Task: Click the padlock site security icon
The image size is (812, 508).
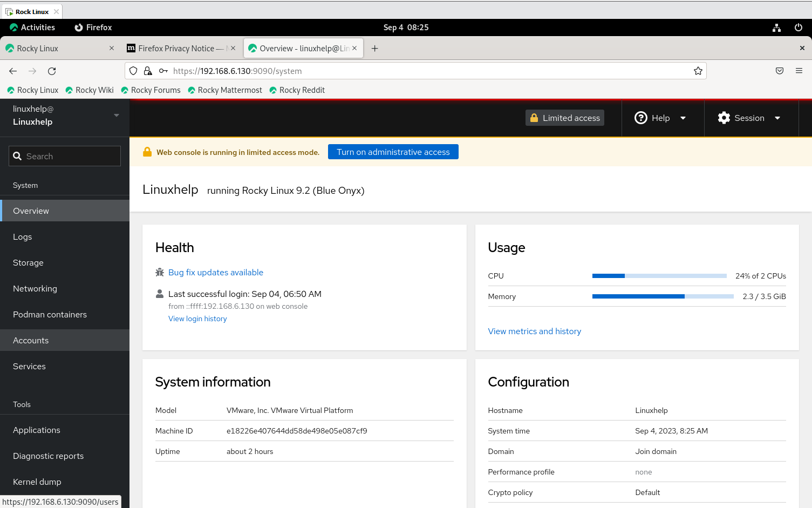Action: pos(148,71)
